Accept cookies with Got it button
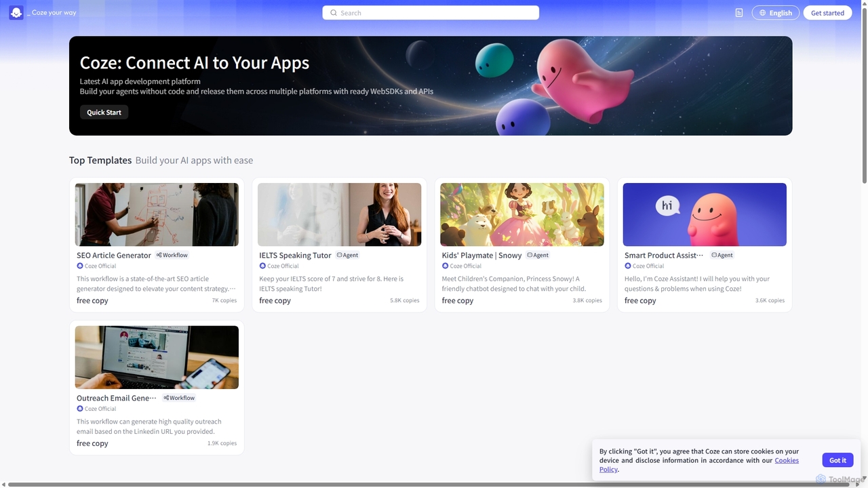The height and width of the screenshot is (488, 868). (x=837, y=460)
